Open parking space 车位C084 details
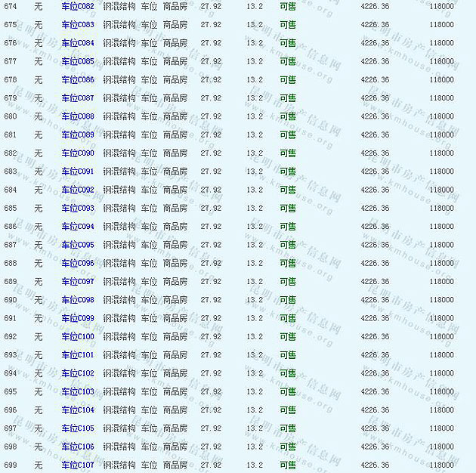This screenshot has height=473, width=476. point(78,43)
